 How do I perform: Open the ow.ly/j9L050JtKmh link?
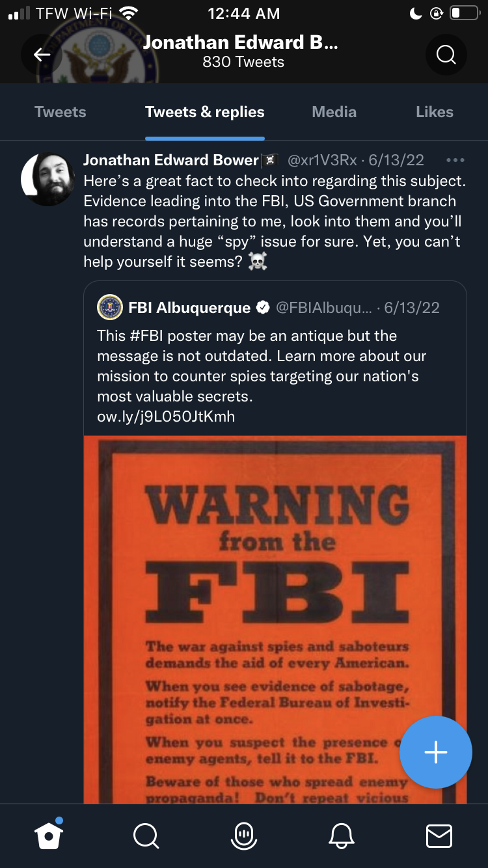point(166,416)
